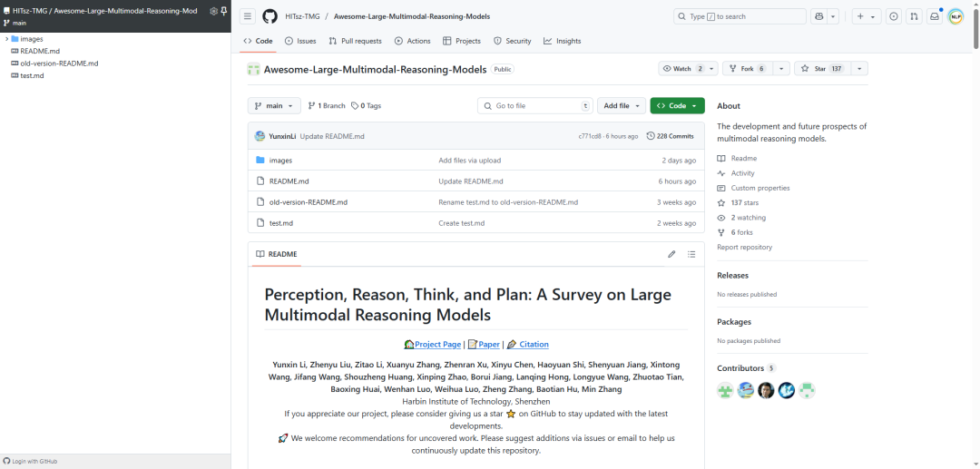Expand the Fork options dropdown arrow
Viewport: 980px width, 469px height.
pyautogui.click(x=781, y=69)
